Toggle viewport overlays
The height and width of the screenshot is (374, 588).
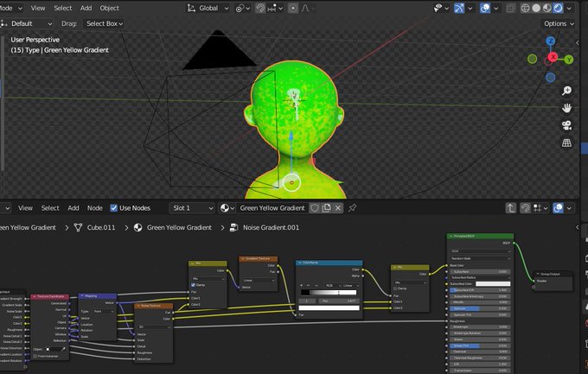[x=485, y=9]
